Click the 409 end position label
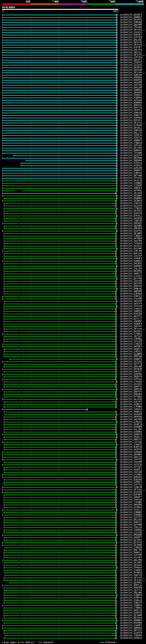146x644 pixels. click(115, 11)
